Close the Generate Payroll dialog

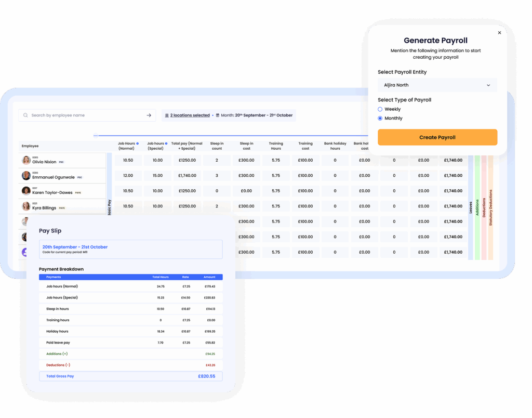499,33
